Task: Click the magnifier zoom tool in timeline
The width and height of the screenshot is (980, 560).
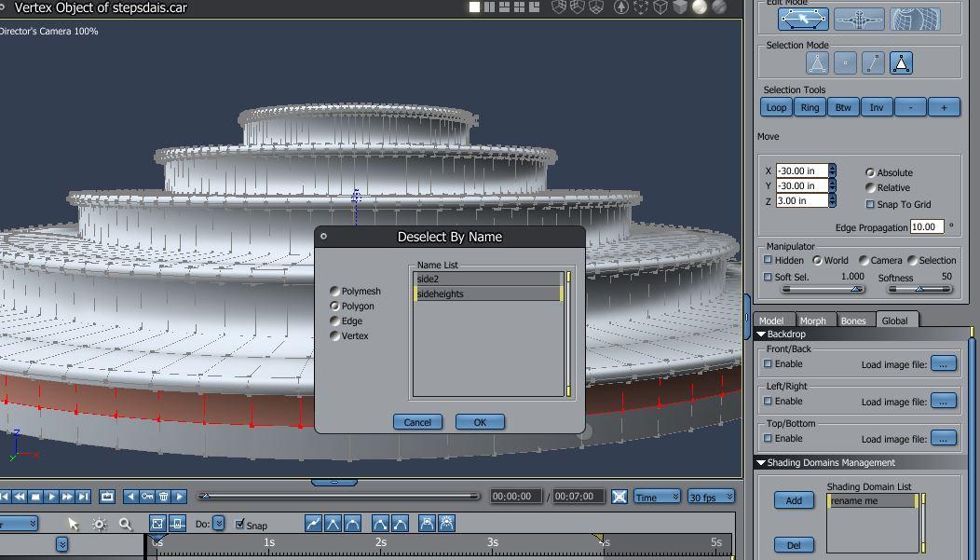Action: coord(125,524)
